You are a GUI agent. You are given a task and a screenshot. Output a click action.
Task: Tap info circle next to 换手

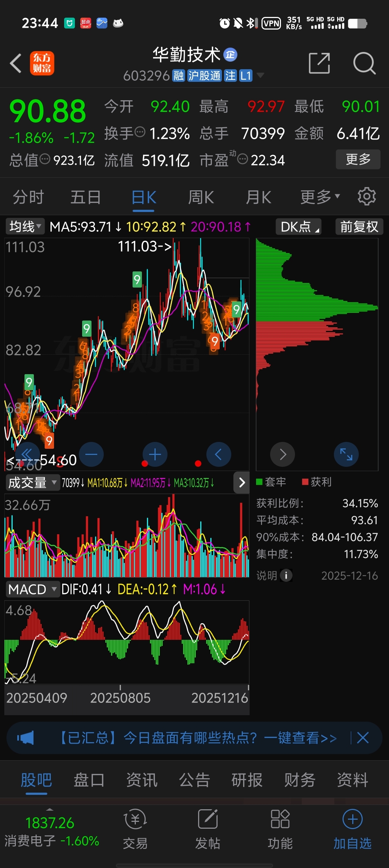[x=140, y=132]
